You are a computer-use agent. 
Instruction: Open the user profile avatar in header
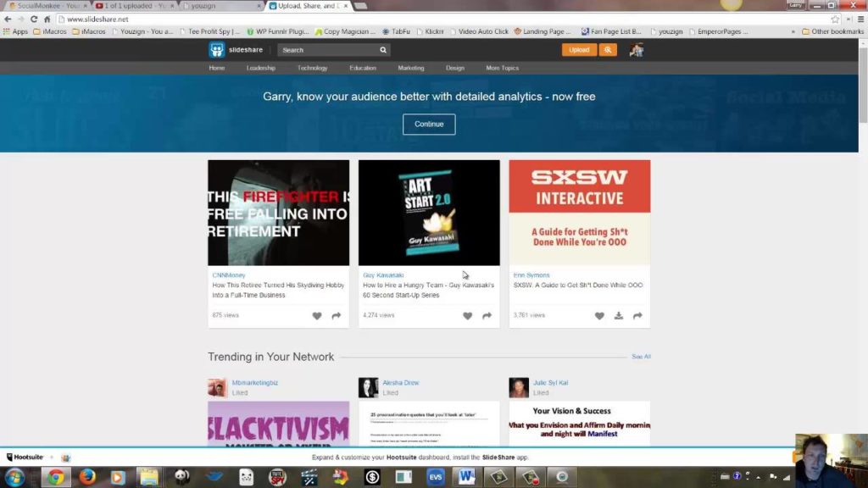coord(636,50)
